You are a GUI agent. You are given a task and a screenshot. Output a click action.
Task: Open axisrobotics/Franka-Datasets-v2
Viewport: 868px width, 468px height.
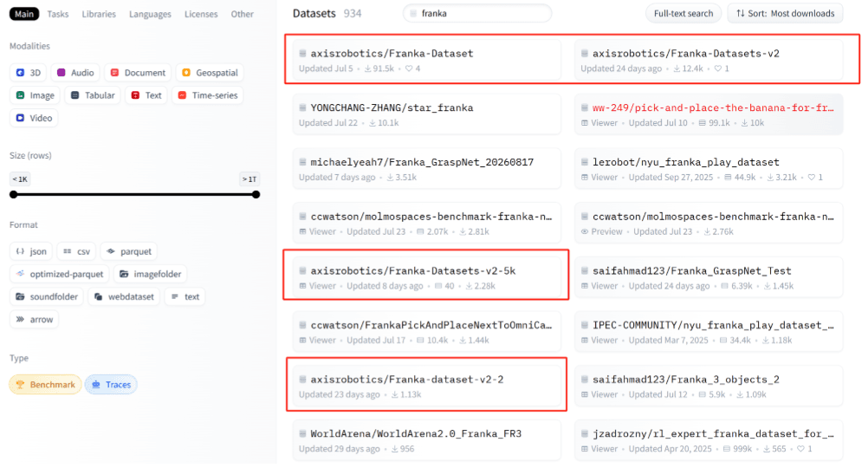709,60
